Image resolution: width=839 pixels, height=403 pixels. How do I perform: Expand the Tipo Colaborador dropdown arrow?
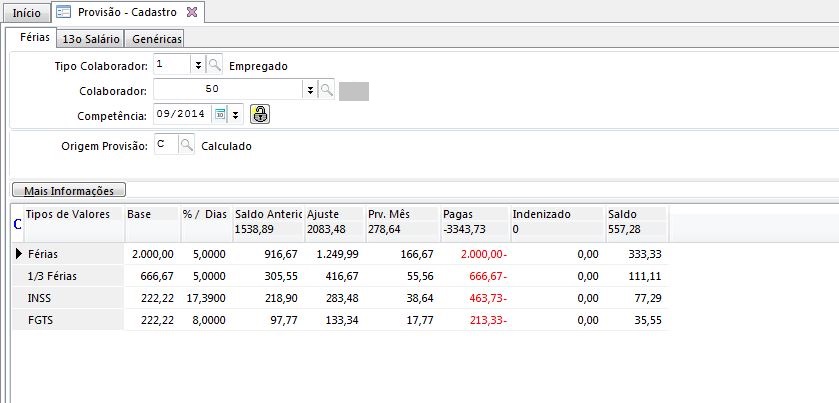coord(198,65)
